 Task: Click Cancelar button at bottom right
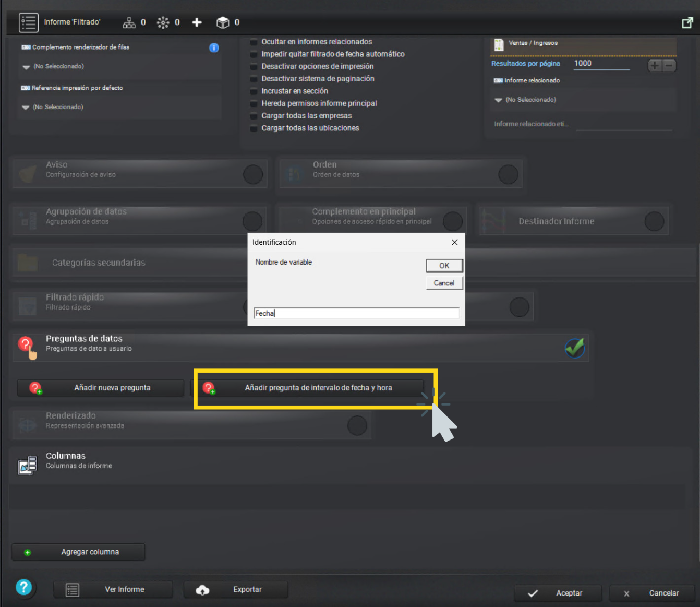pos(651,593)
